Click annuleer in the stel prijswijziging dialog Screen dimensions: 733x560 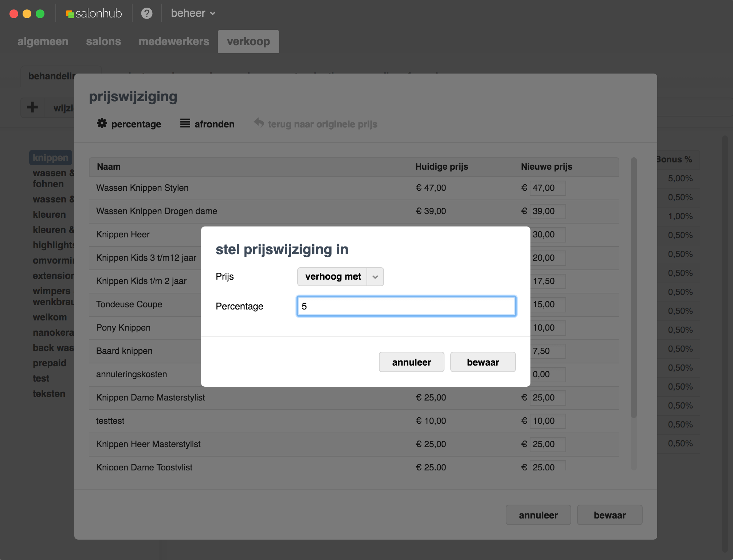(411, 362)
